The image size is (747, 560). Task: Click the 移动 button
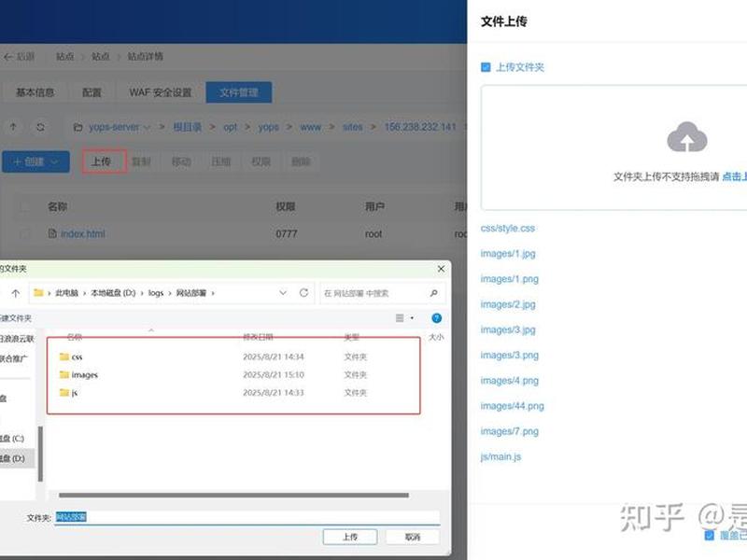[181, 161]
